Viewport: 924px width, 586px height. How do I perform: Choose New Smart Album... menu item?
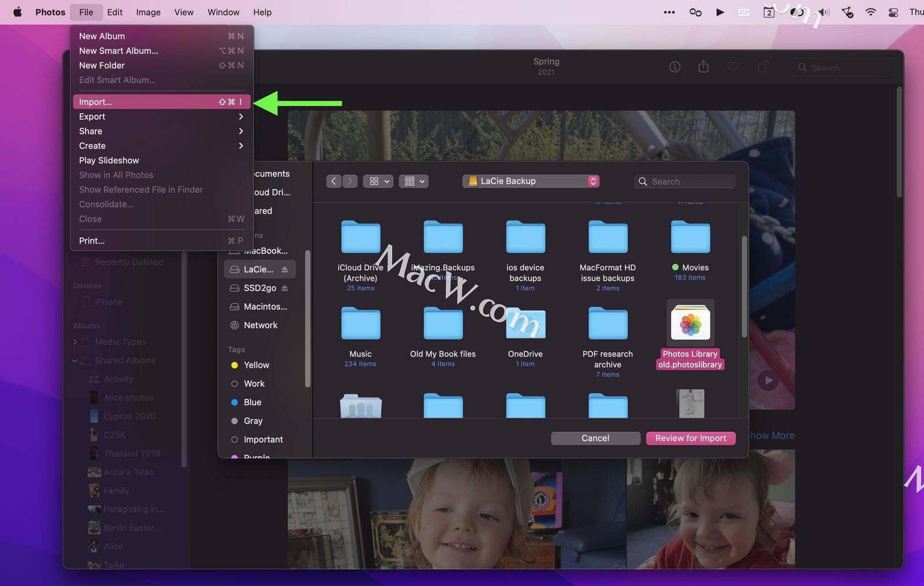click(162, 51)
